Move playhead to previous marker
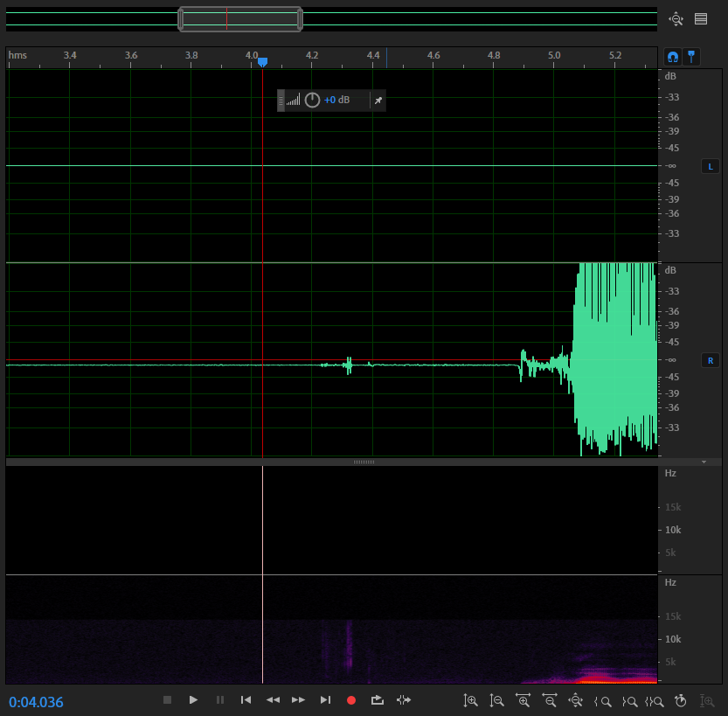 (x=246, y=700)
